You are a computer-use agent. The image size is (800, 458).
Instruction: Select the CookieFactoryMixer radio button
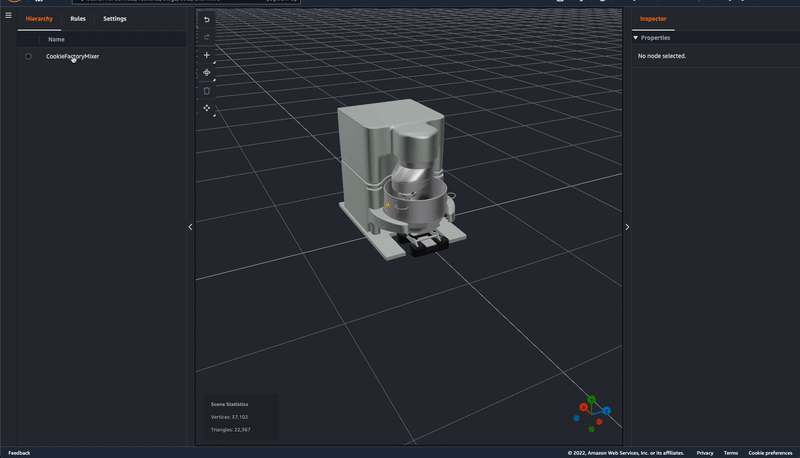click(29, 56)
